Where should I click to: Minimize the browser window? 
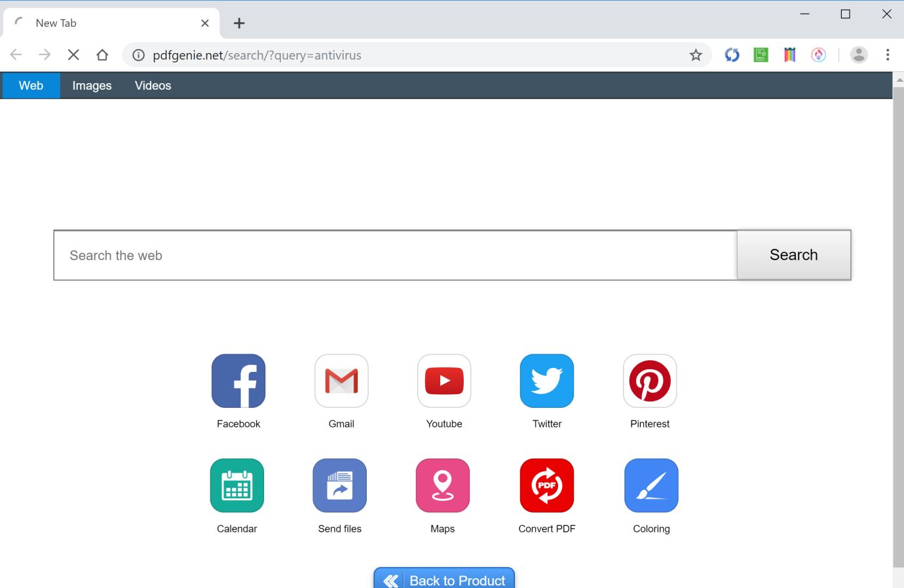[804, 14]
